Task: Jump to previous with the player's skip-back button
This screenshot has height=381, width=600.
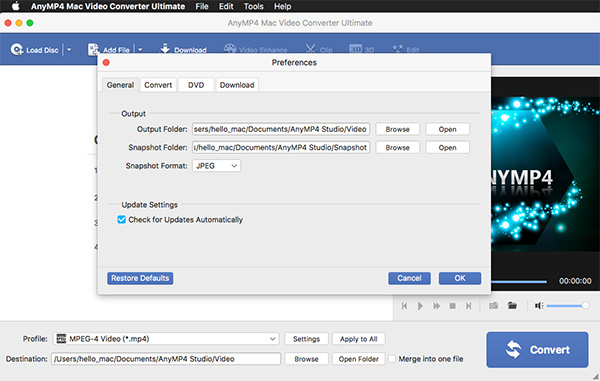Action: pos(404,306)
